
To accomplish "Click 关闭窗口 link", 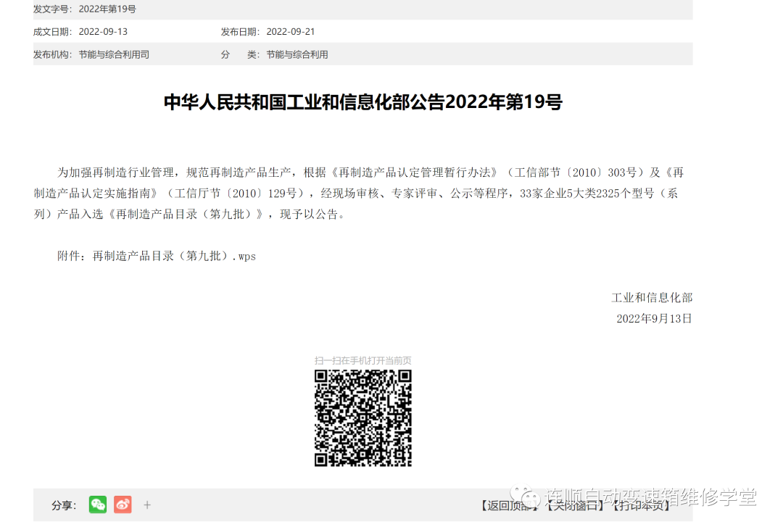I will [x=574, y=506].
